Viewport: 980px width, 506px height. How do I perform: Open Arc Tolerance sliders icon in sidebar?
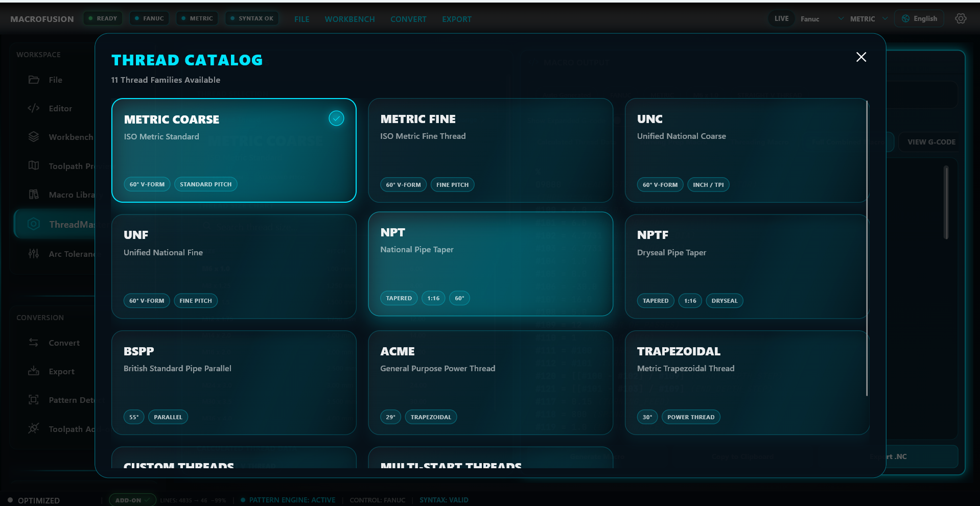tap(34, 254)
